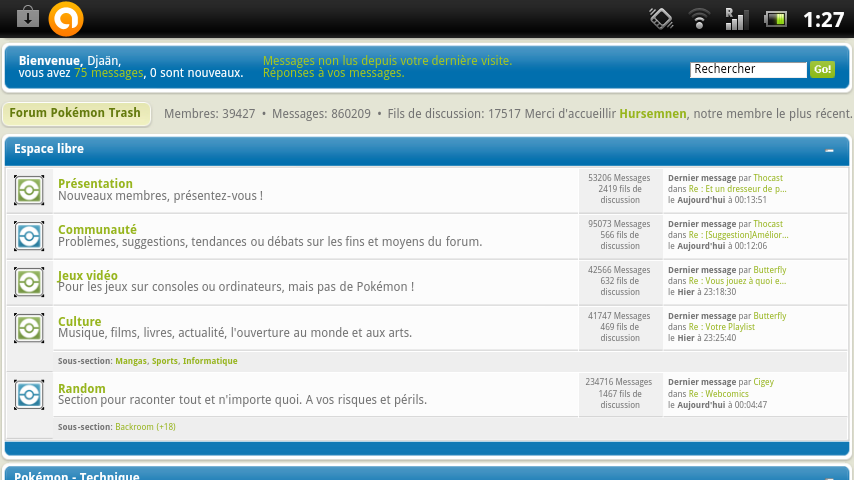Open Butterfly's profile in Culture row
The width and height of the screenshot is (854, 480).
(770, 316)
